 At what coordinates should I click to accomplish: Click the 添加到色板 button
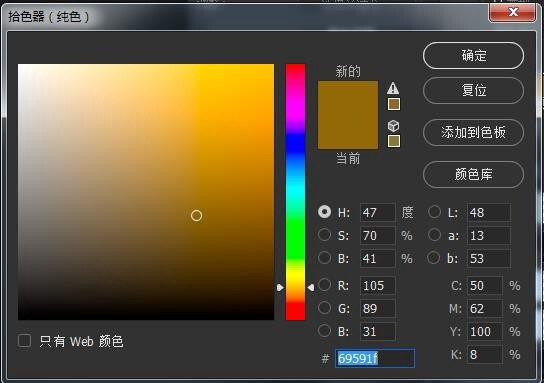[x=474, y=133]
